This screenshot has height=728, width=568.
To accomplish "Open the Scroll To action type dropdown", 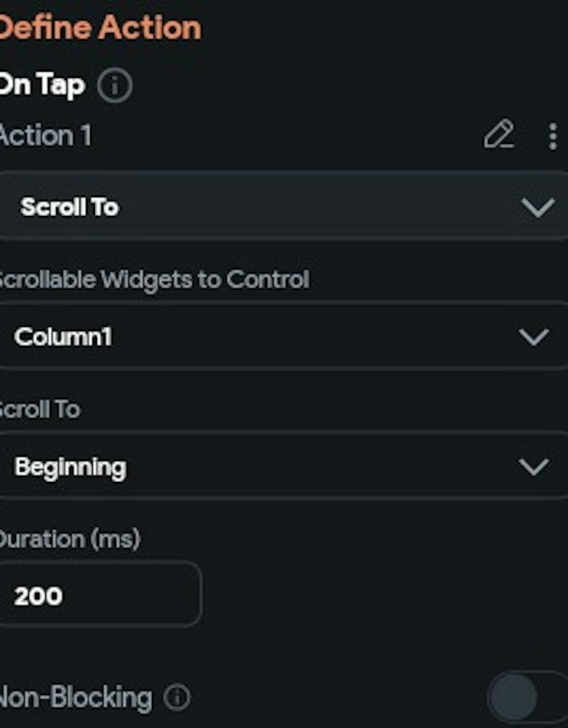I will click(283, 207).
